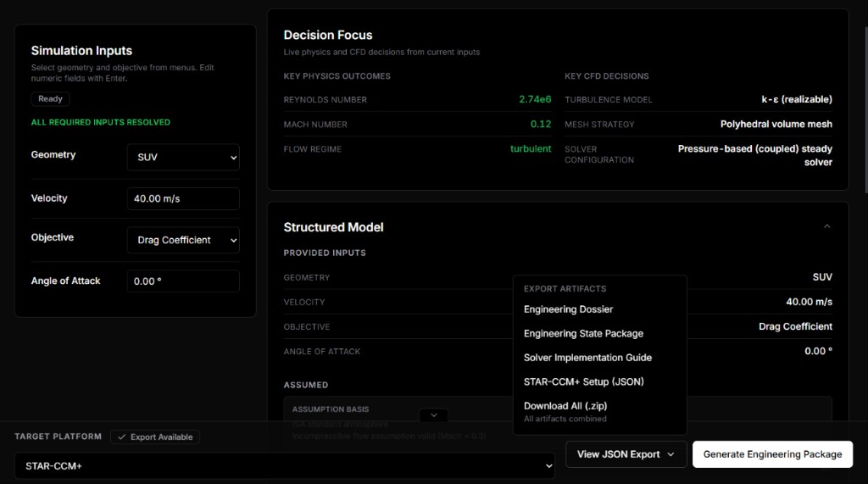Click the Decision Focus heading
The height and width of the screenshot is (484, 868).
pos(328,35)
